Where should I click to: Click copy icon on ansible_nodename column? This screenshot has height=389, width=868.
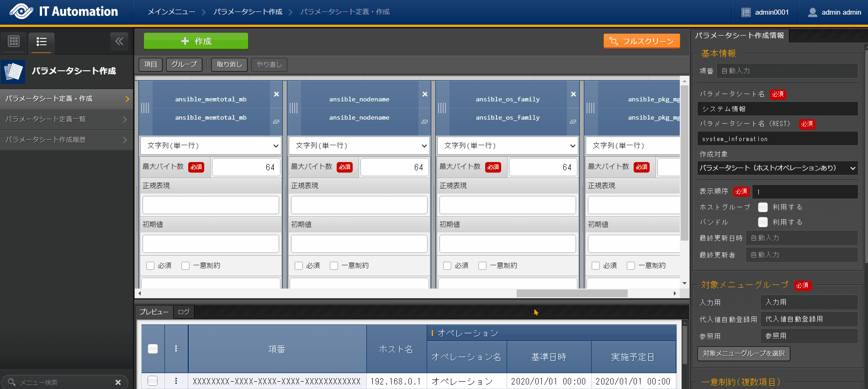(424, 121)
